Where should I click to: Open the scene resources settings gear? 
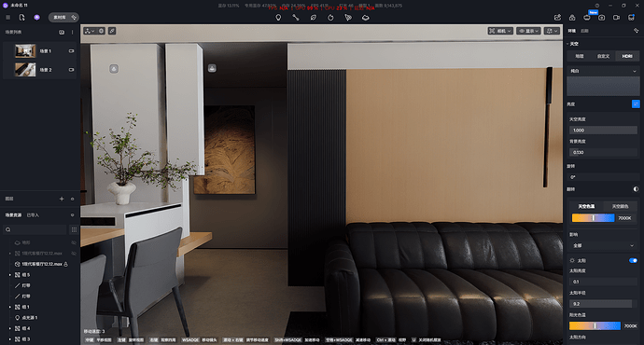[x=72, y=215]
